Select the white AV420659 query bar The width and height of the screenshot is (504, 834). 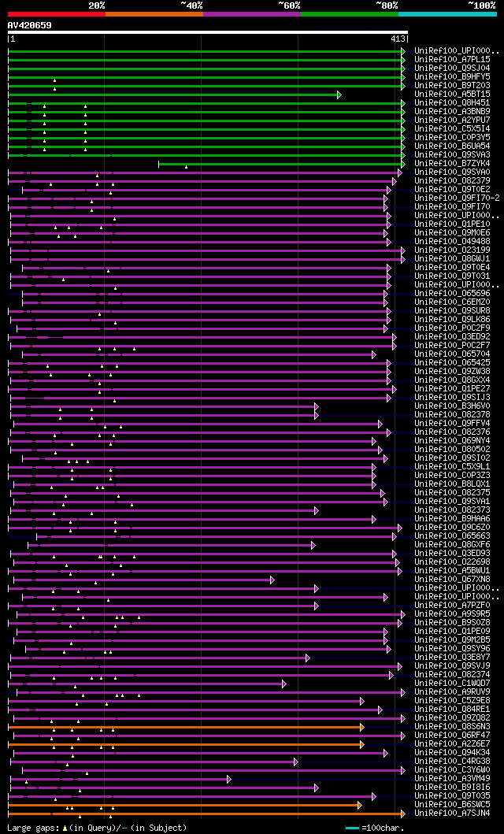208,32
